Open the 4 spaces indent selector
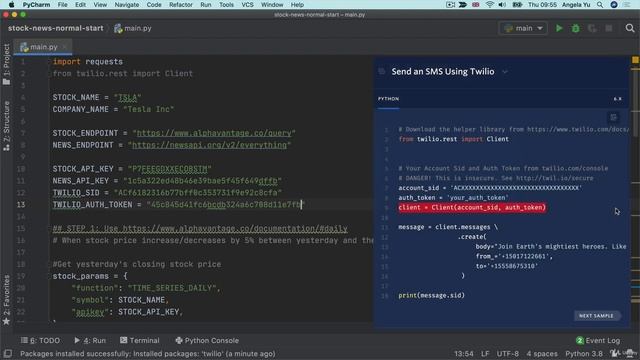 (x=542, y=353)
